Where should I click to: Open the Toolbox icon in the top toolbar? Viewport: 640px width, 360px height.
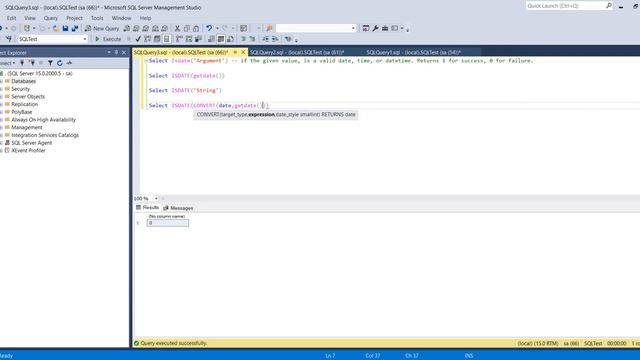coord(385,28)
